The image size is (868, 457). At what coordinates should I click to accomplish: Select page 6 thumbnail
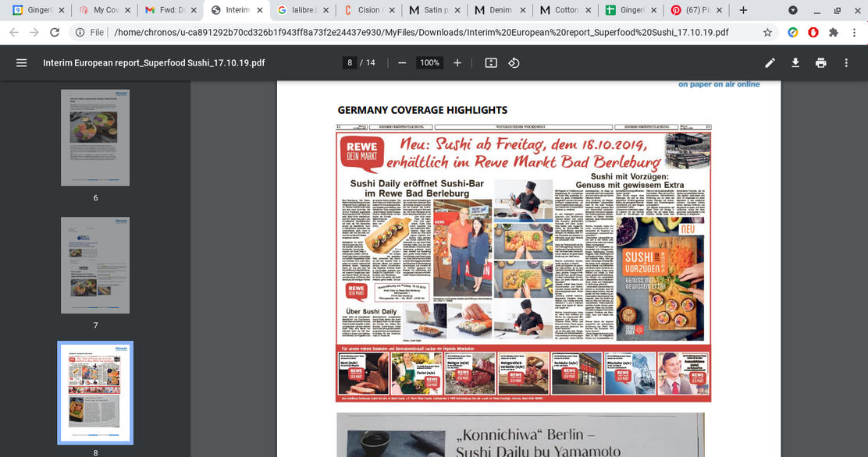tap(95, 138)
